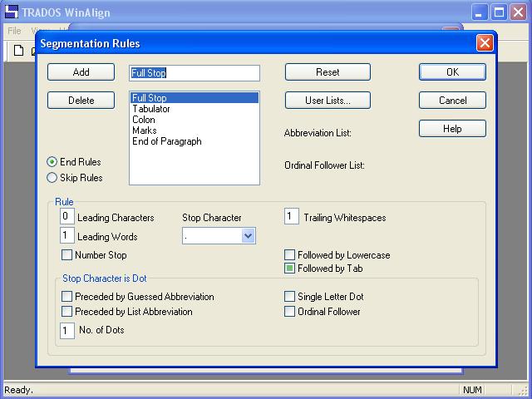The height and width of the screenshot is (399, 532).
Task: Click the rule name text field
Action: (x=195, y=73)
